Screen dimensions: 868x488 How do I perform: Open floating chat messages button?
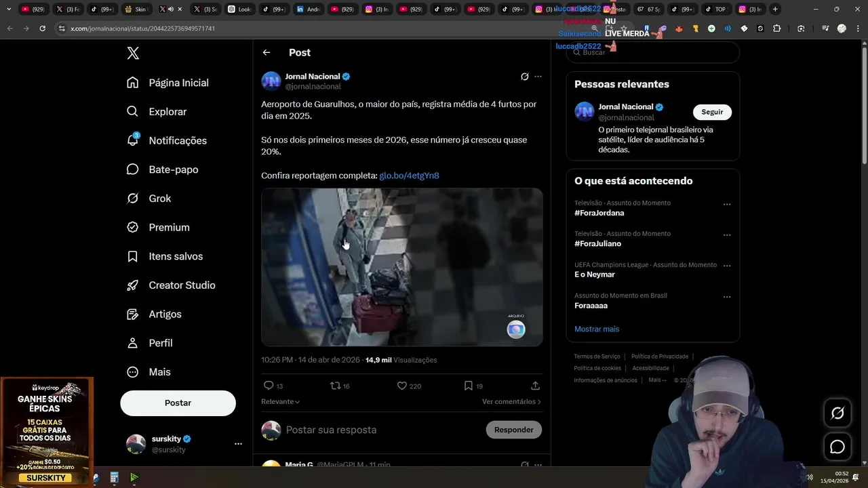(837, 447)
